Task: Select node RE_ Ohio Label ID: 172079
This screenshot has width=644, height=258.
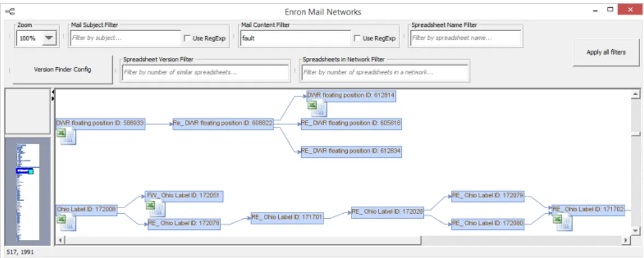Action: coord(487,196)
